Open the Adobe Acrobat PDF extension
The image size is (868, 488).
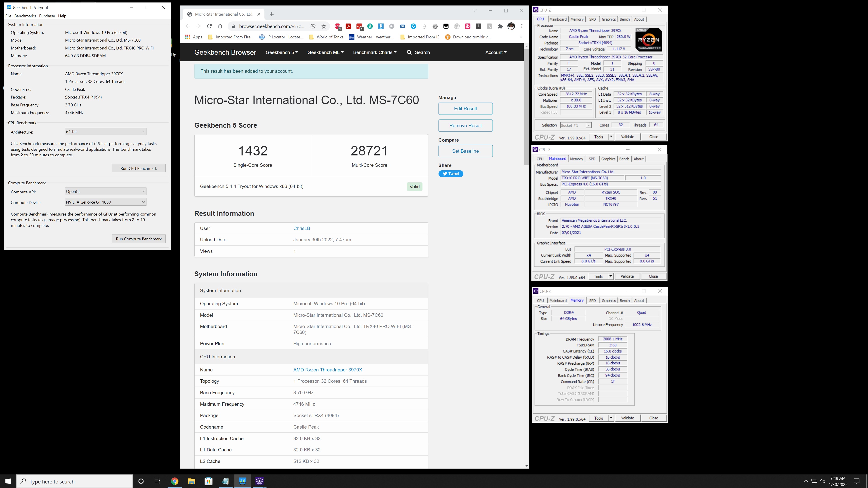349,26
